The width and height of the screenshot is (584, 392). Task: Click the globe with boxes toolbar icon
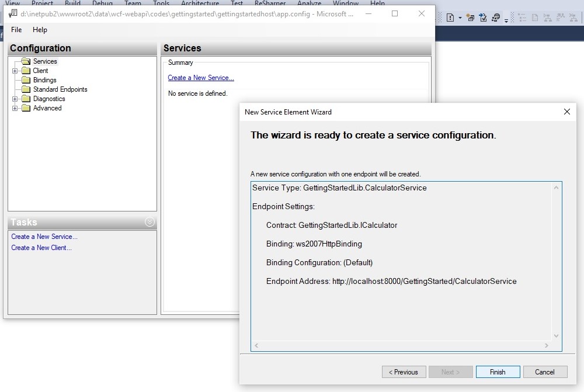tap(496, 18)
